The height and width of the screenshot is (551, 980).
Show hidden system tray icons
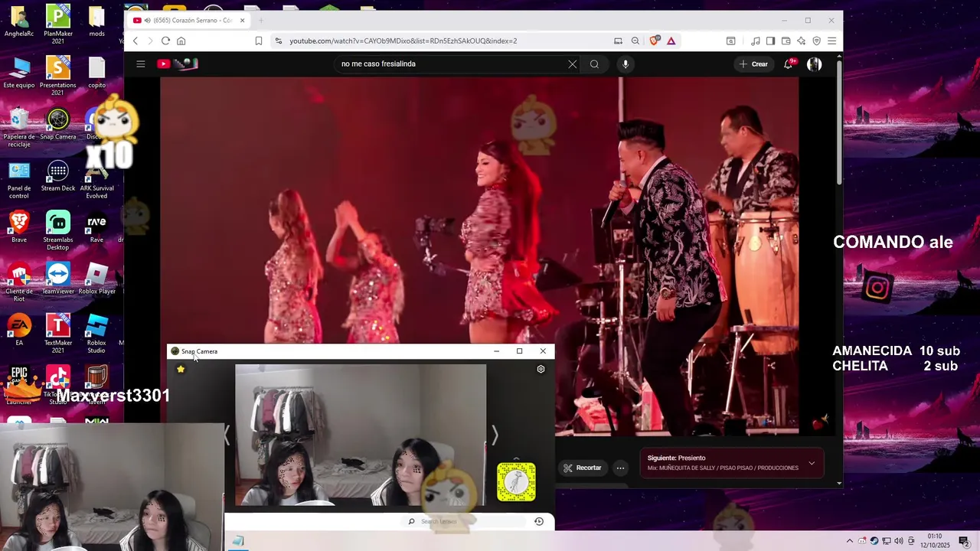pos(849,541)
